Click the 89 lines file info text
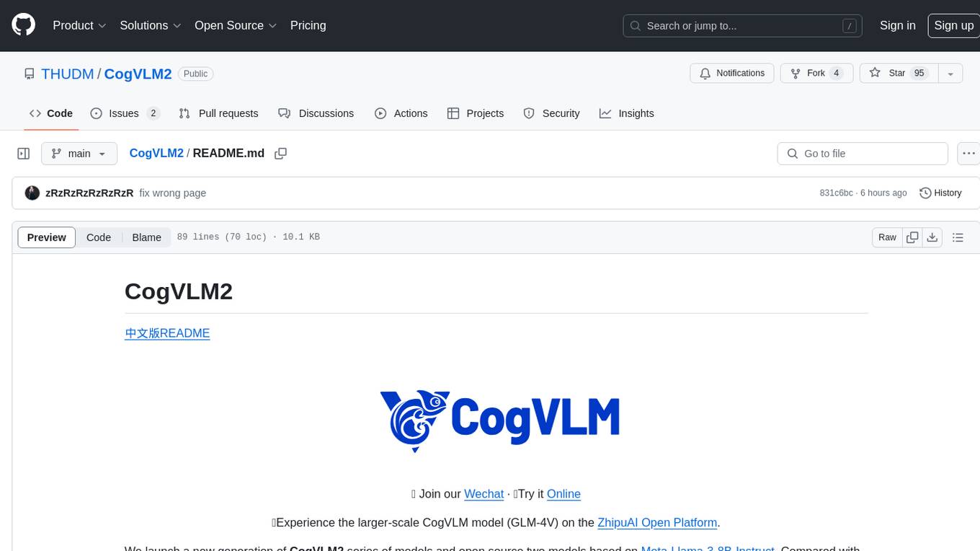Screen dimensions: 980x551 tap(248, 237)
